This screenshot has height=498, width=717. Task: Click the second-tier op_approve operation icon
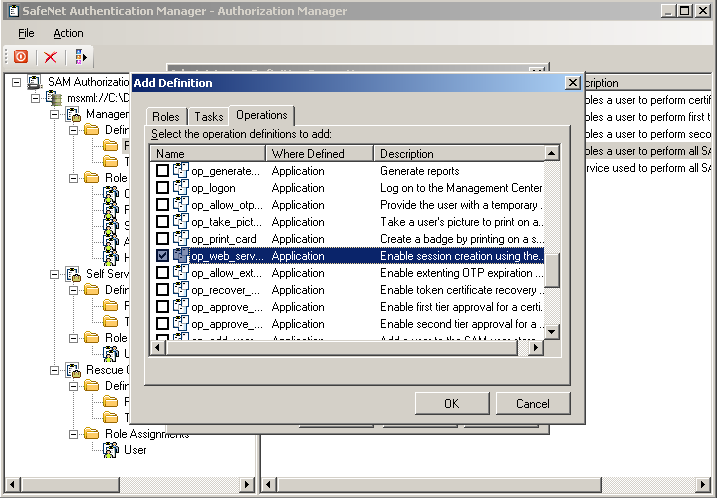coord(181,323)
